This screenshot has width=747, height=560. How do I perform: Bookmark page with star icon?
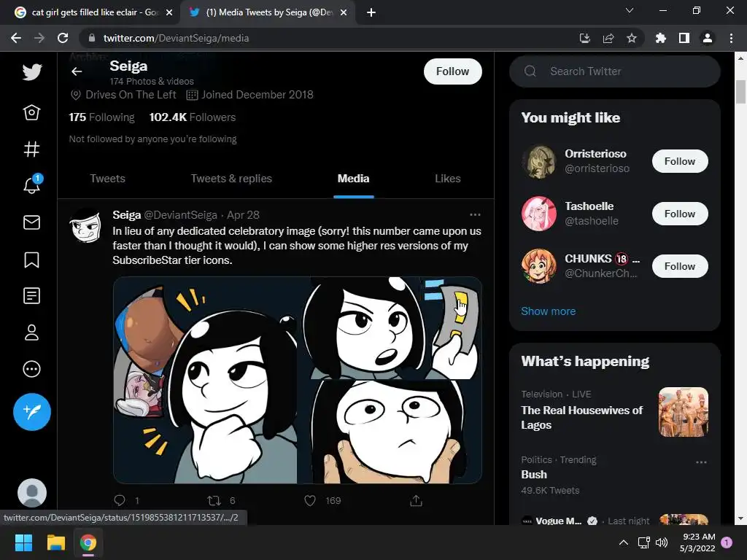632,38
